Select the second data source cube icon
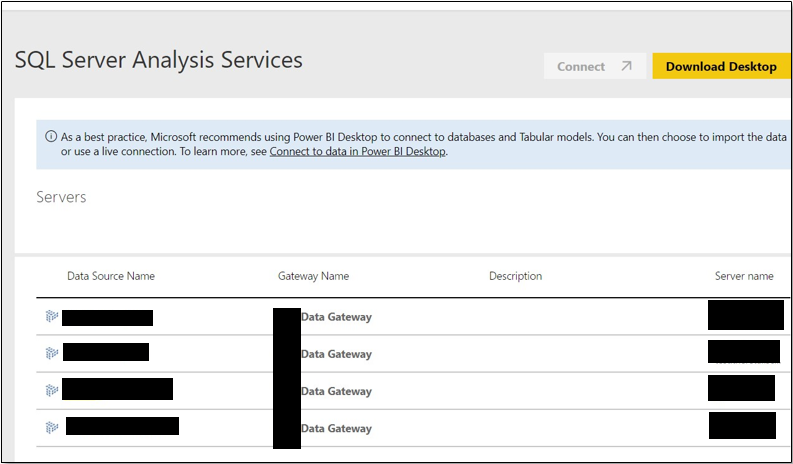Screen dimensions: 793x464 point(52,353)
